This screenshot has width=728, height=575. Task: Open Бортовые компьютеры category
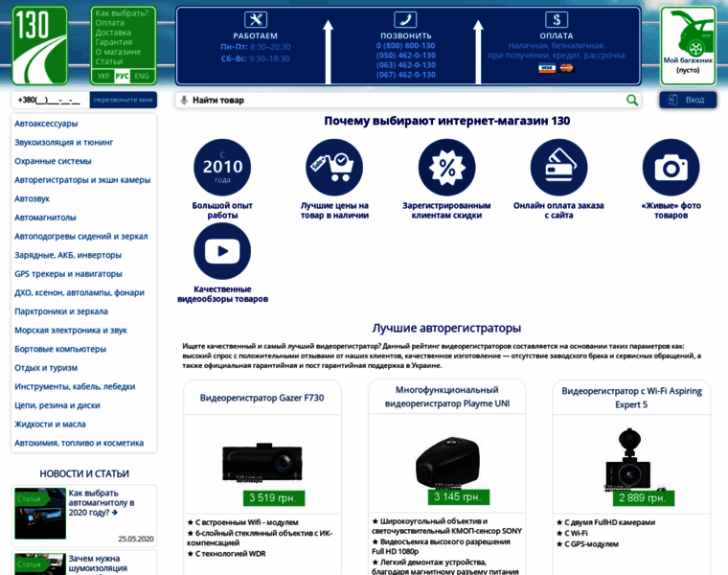[60, 349]
